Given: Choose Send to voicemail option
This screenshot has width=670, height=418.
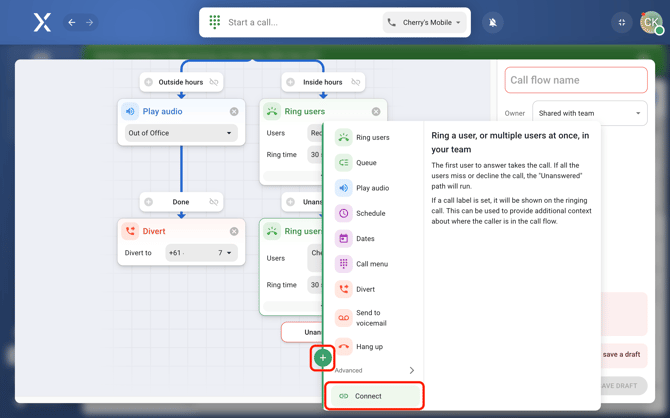Looking at the screenshot, I should tap(368, 318).
